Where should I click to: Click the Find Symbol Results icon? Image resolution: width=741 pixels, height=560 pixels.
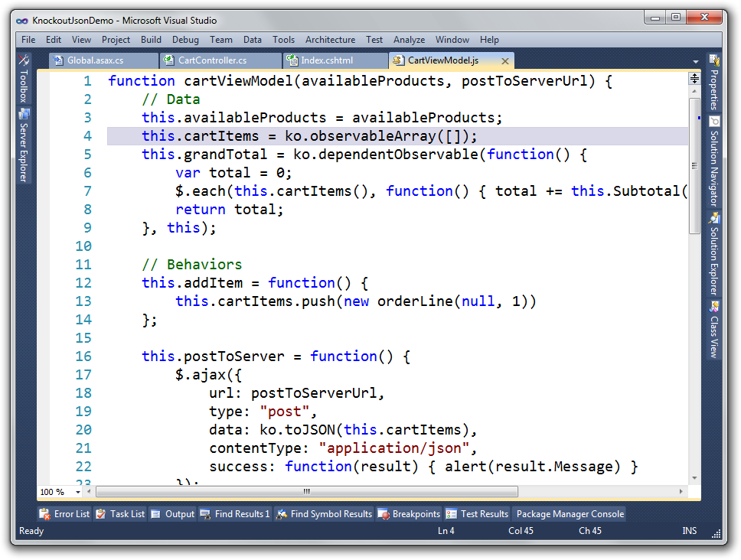[x=281, y=514]
